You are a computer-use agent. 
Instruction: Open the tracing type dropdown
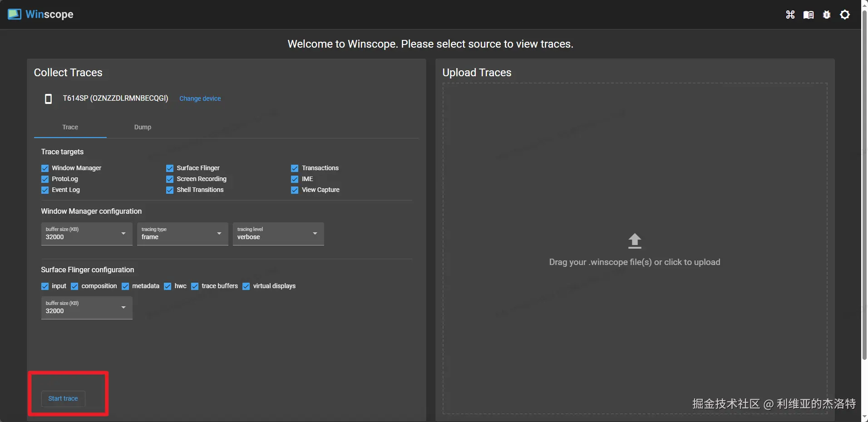tap(182, 234)
